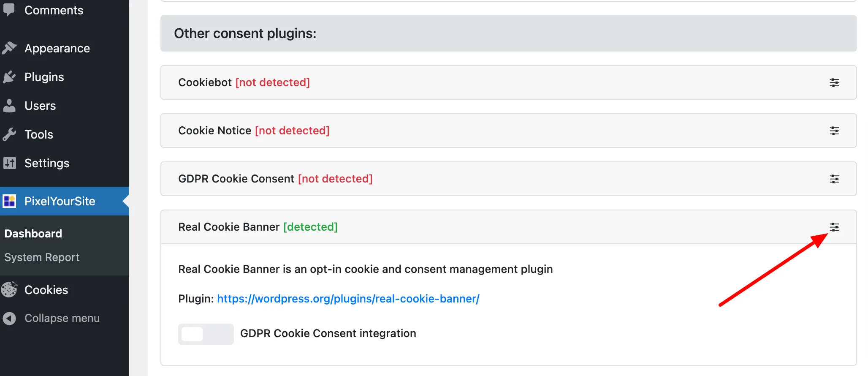Viewport: 868px width, 376px height.
Task: Open the System Report submenu item
Action: coord(42,257)
